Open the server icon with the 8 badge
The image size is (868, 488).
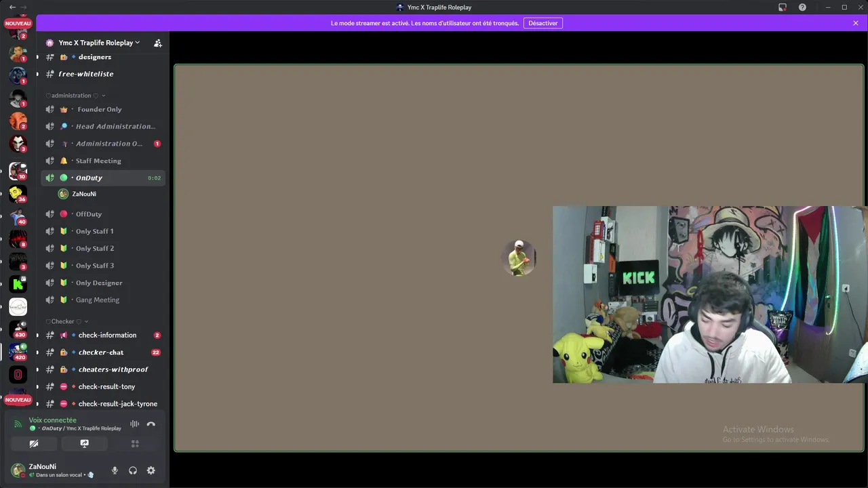pos(18,239)
